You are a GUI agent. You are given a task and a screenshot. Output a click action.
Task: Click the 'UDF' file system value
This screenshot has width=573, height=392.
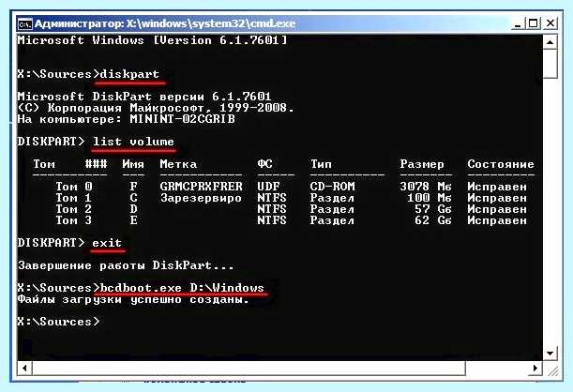pyautogui.click(x=268, y=187)
